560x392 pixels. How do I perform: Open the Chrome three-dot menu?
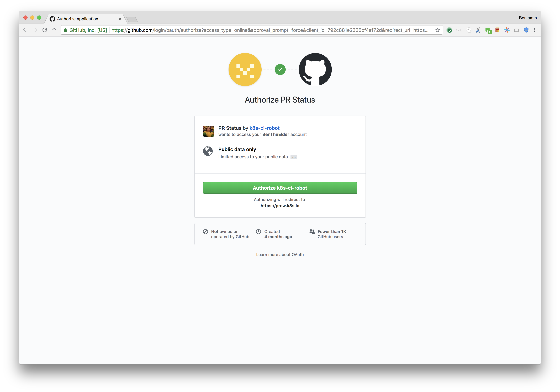click(534, 30)
